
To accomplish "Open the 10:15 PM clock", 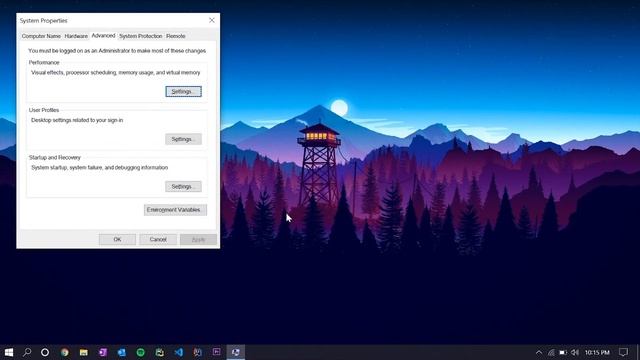I will pyautogui.click(x=597, y=352).
